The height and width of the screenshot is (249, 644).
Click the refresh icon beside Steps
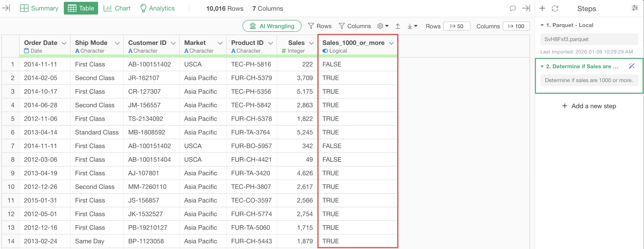click(x=555, y=9)
